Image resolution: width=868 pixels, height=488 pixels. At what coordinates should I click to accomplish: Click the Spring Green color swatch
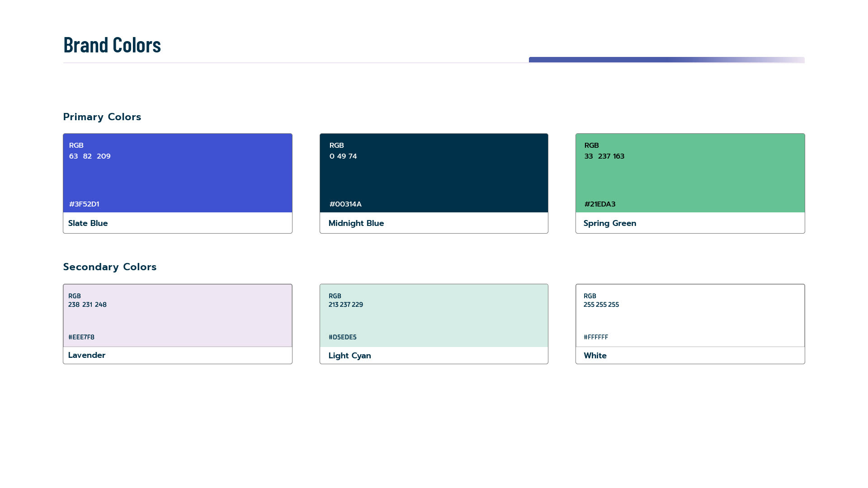click(690, 173)
